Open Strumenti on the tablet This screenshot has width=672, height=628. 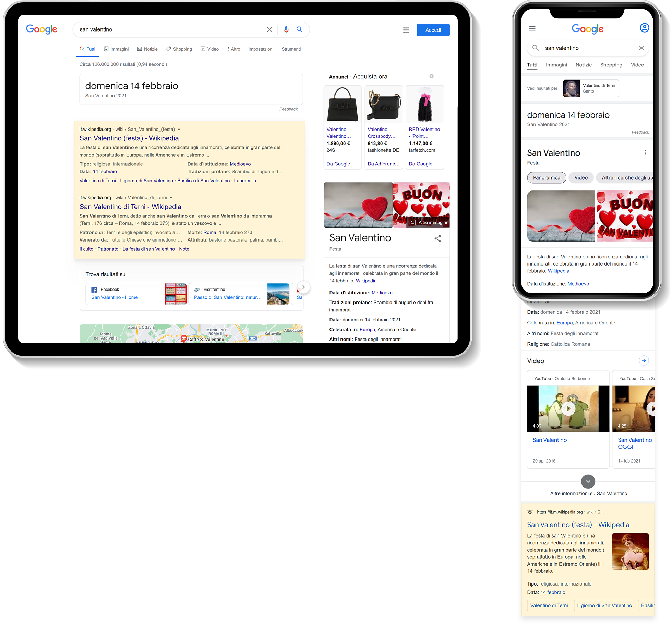pyautogui.click(x=291, y=49)
